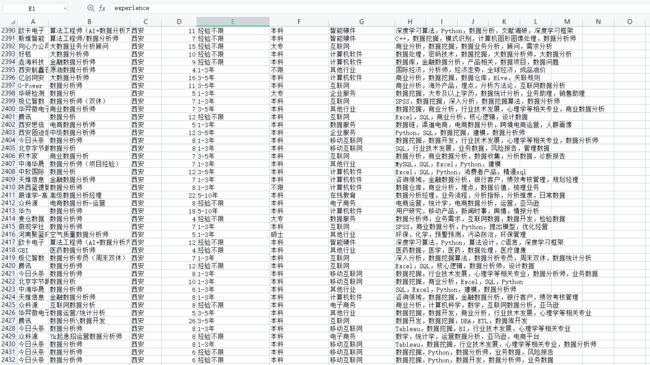Click cell 'CBI' in row 2418
The image size is (650, 365).
(x=23, y=250)
